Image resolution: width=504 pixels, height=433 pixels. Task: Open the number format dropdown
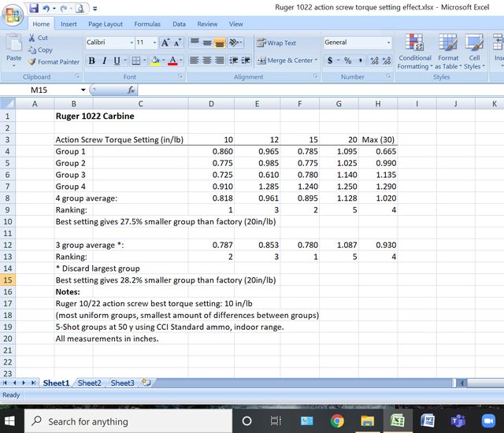click(x=388, y=43)
